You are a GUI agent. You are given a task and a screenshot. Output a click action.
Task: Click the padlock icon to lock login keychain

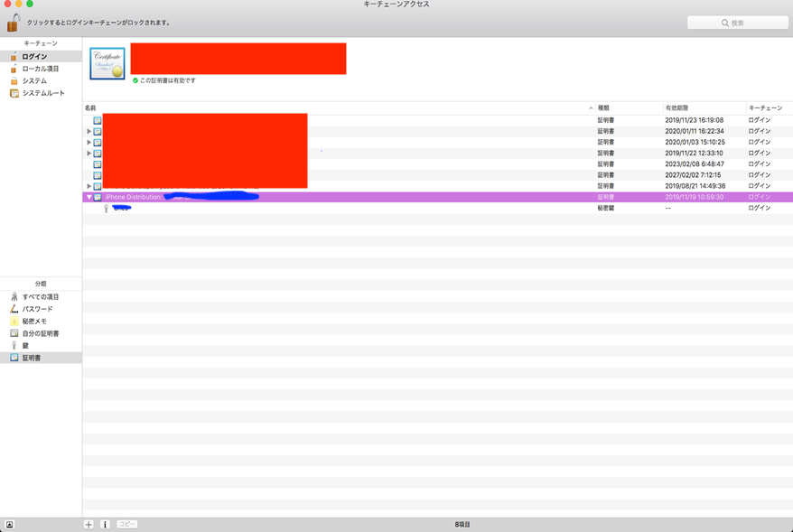(x=14, y=23)
